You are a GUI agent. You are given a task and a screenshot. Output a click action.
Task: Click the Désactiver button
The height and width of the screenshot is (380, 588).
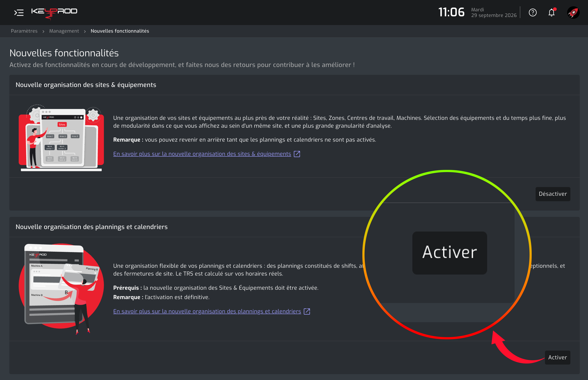pos(553,194)
